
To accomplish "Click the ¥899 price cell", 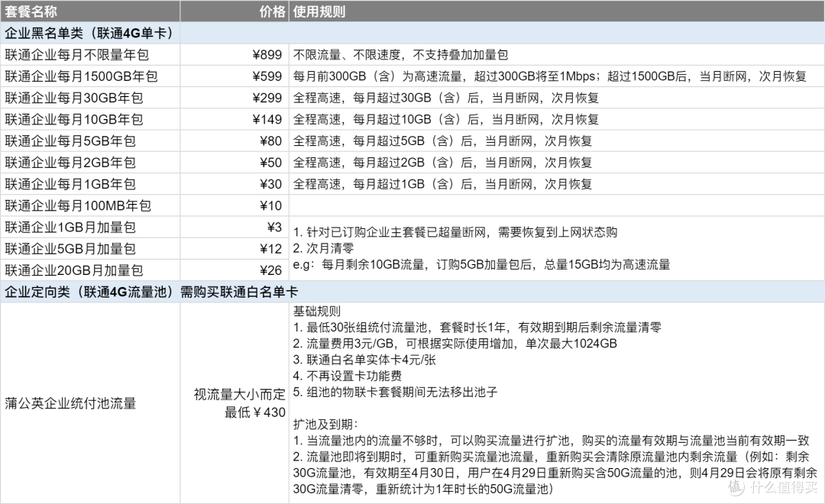I will [x=235, y=55].
